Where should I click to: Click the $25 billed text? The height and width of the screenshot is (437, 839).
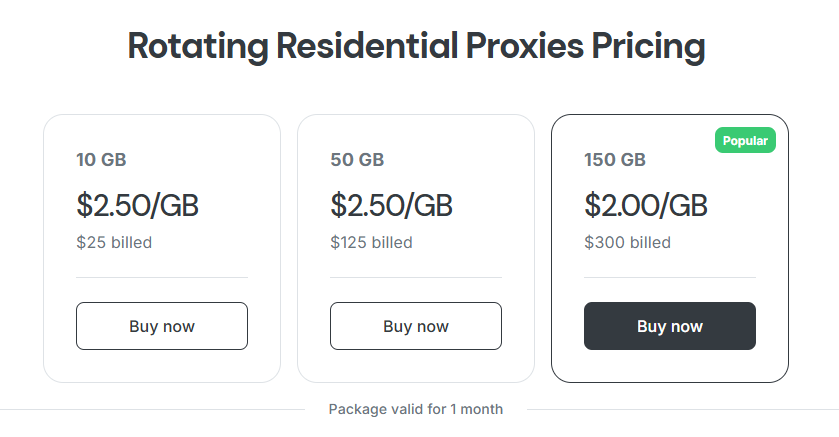pyautogui.click(x=114, y=242)
